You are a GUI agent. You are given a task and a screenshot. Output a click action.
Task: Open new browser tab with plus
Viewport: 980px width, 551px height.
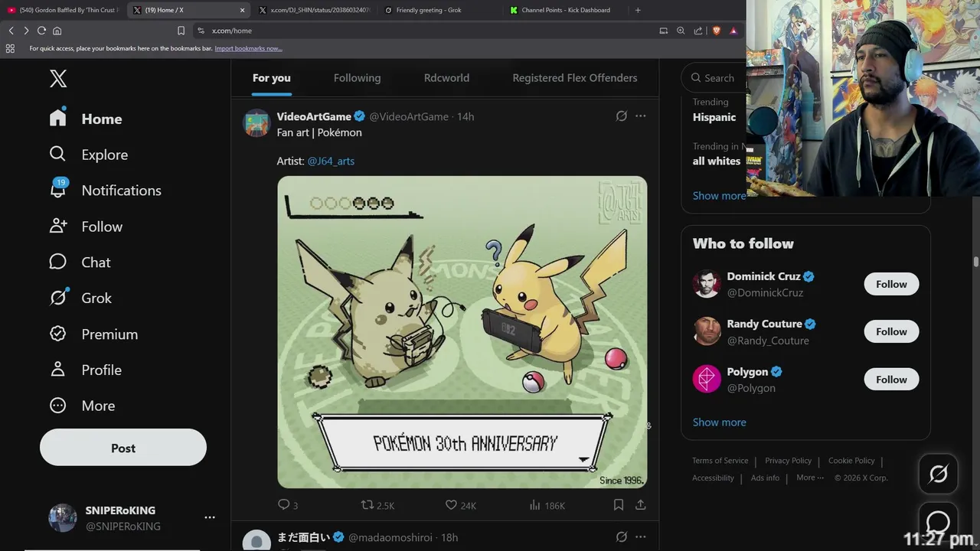point(638,10)
